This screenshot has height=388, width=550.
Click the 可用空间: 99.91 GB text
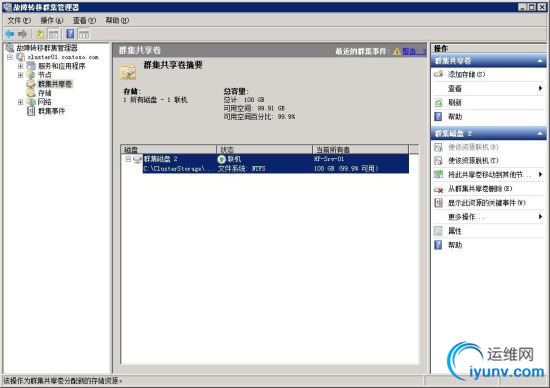[254, 108]
